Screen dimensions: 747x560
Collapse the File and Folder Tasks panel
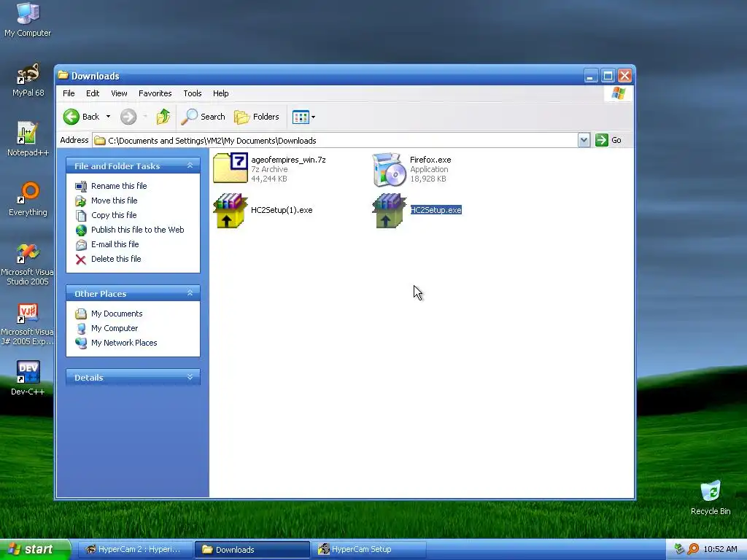tap(190, 166)
